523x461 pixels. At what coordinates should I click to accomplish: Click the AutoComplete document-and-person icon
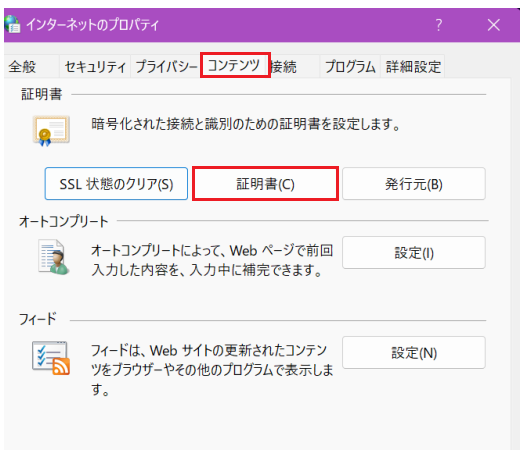(53, 257)
